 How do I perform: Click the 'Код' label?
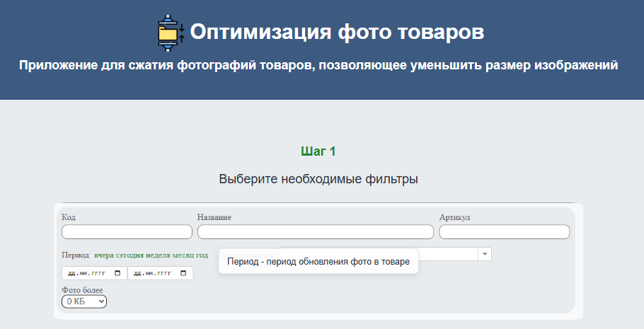pyautogui.click(x=69, y=217)
